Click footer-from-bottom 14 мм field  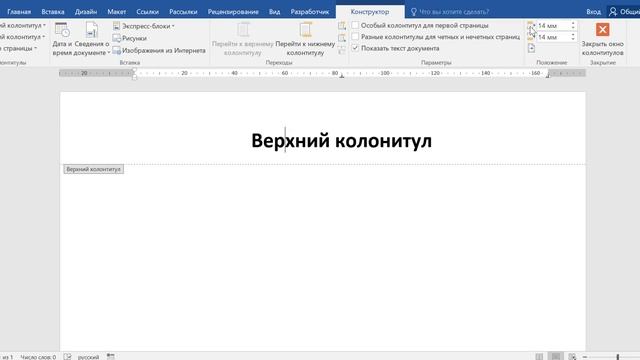pos(553,37)
